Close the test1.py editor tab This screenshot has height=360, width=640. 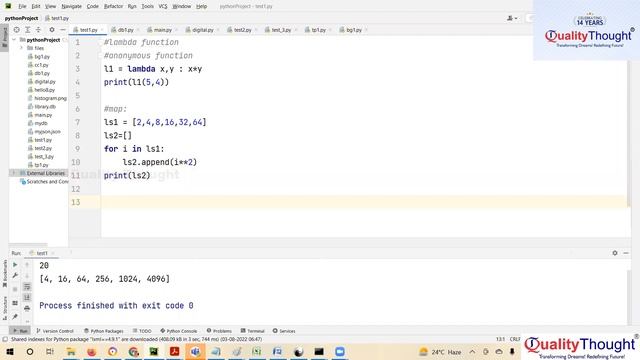click(102, 30)
